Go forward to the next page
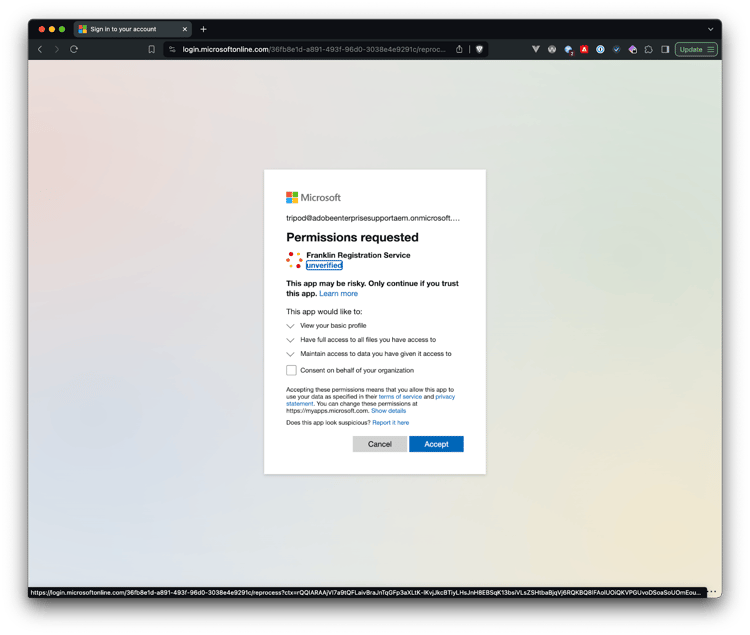This screenshot has height=635, width=750. click(x=57, y=49)
